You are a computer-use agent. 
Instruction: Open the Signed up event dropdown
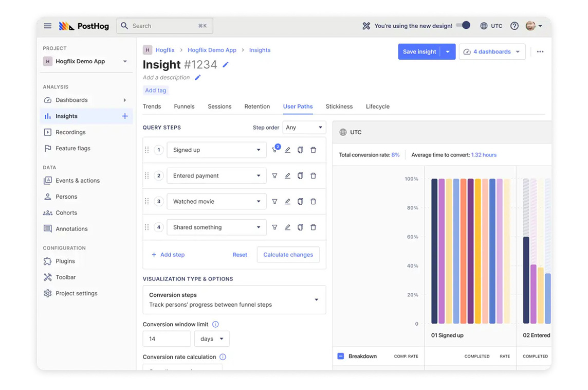(217, 150)
